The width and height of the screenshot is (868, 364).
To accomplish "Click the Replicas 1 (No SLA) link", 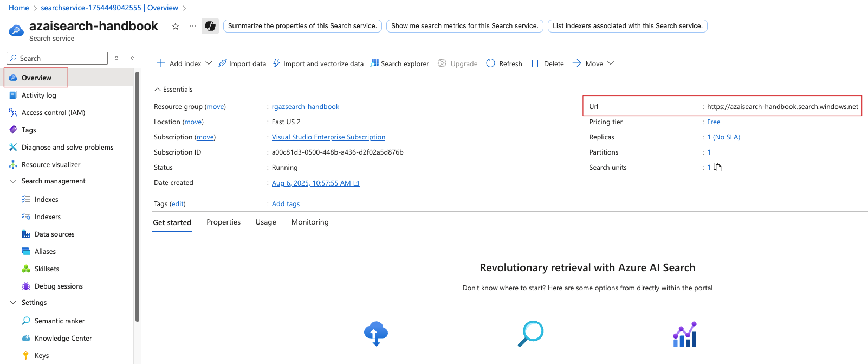I will (x=723, y=137).
